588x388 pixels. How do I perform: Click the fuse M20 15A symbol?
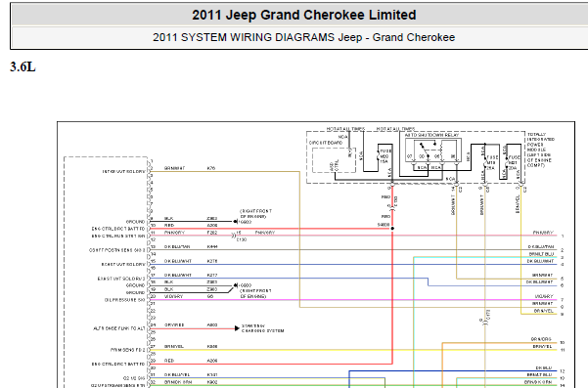pos(379,155)
